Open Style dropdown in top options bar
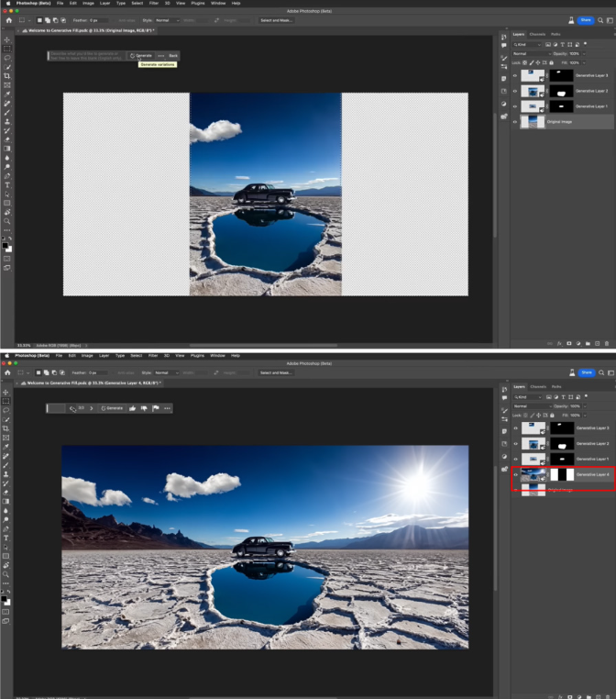616x699 pixels. (167, 20)
